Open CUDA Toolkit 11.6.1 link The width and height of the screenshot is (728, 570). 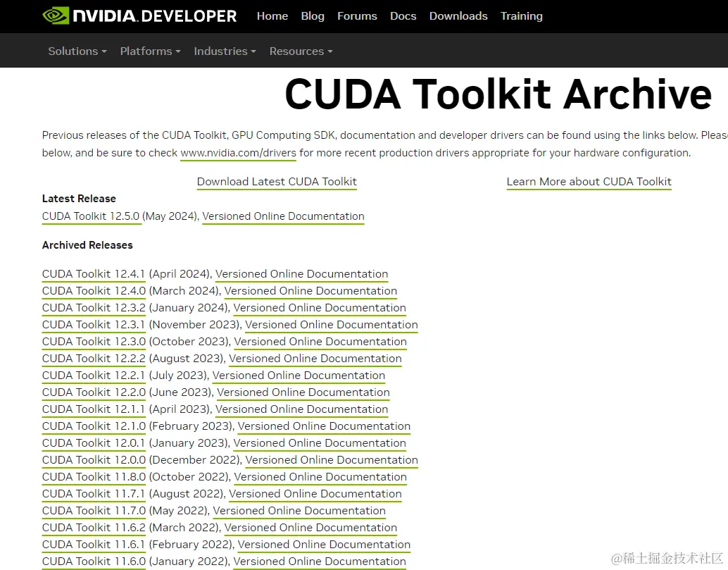click(x=94, y=545)
